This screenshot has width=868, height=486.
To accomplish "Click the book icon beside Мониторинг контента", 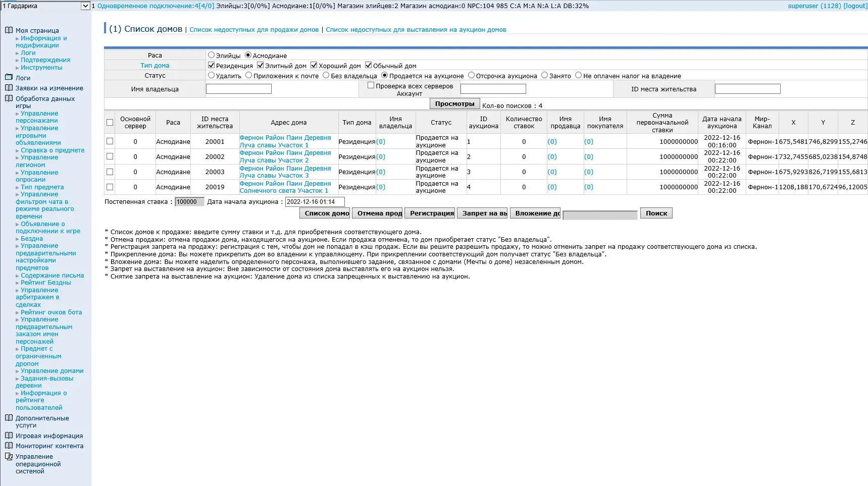I will pyautogui.click(x=9, y=446).
